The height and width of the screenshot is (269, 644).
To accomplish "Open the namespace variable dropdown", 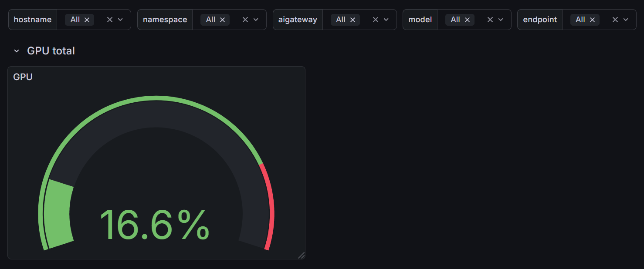I will click(x=256, y=20).
